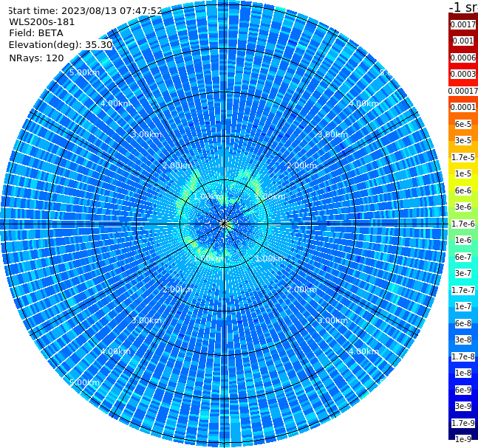Click the Start time 2023/08/13 07:47:52 text
This screenshot has height=448, width=478.
click(x=85, y=10)
